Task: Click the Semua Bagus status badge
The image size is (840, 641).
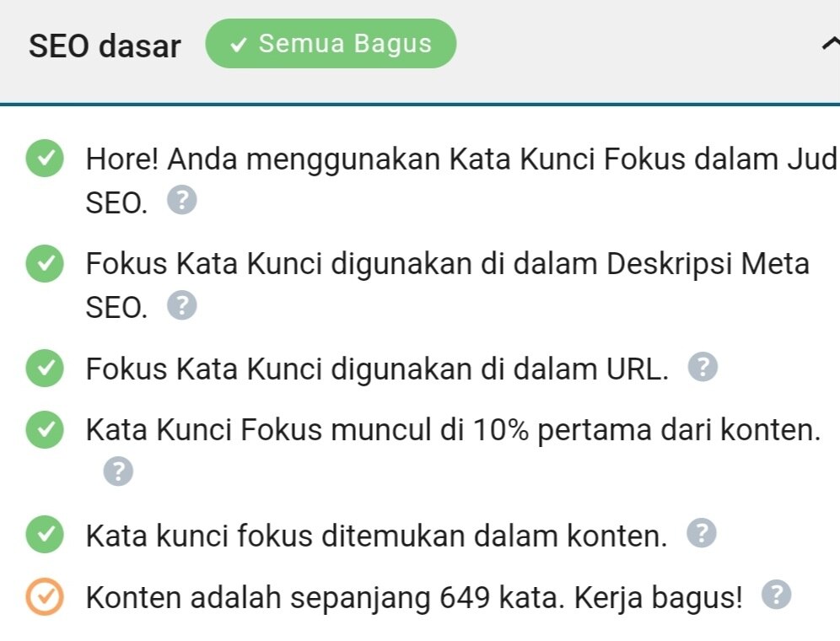Action: tap(331, 44)
